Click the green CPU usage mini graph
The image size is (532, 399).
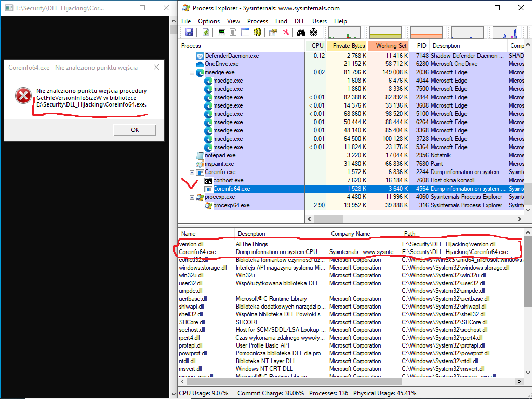344,33
